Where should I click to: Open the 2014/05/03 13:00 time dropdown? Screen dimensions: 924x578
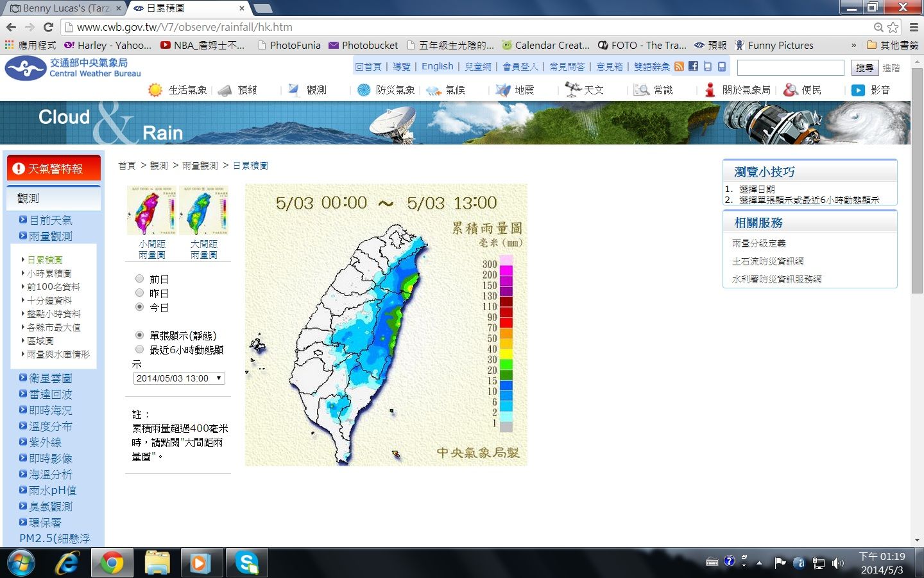[x=179, y=378]
